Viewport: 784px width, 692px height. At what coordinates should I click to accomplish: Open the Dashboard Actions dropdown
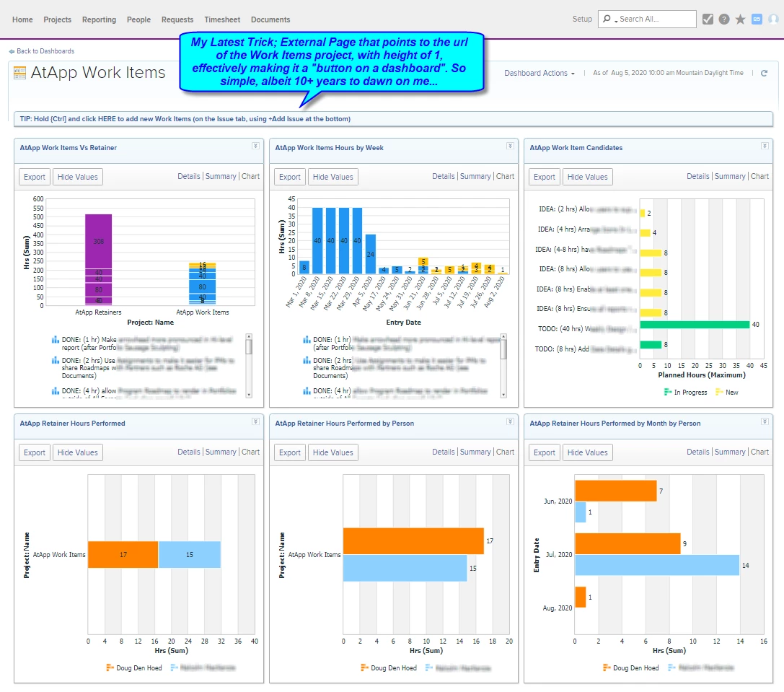click(539, 73)
